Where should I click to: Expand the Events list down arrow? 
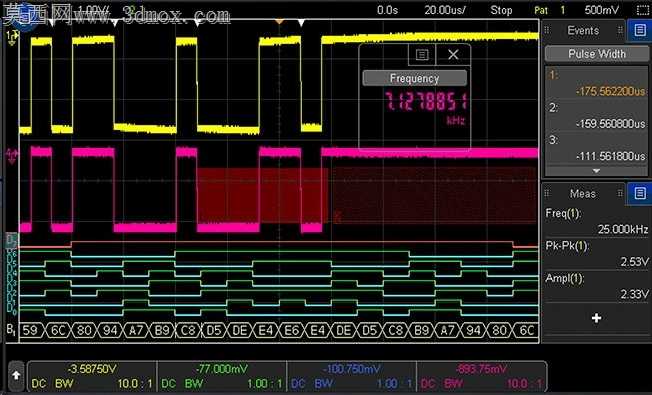coord(596,171)
